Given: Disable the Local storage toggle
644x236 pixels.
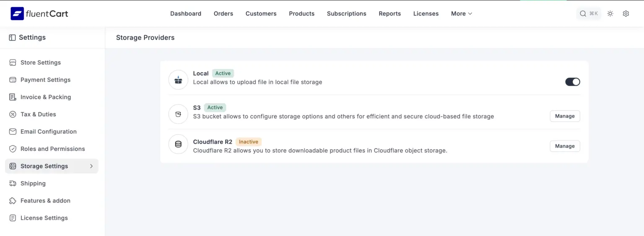Looking at the screenshot, I should pyautogui.click(x=573, y=82).
